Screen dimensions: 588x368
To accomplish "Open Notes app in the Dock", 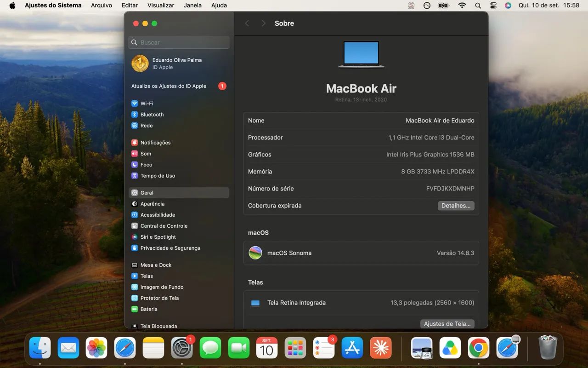I will click(x=153, y=348).
